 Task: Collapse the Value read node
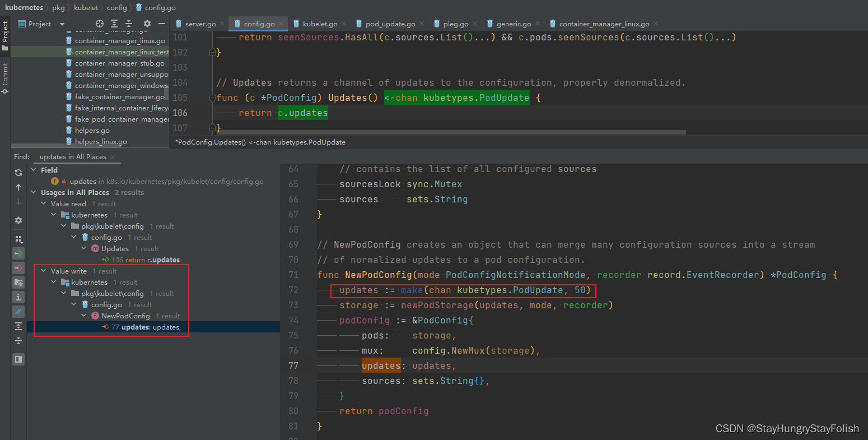coord(44,203)
